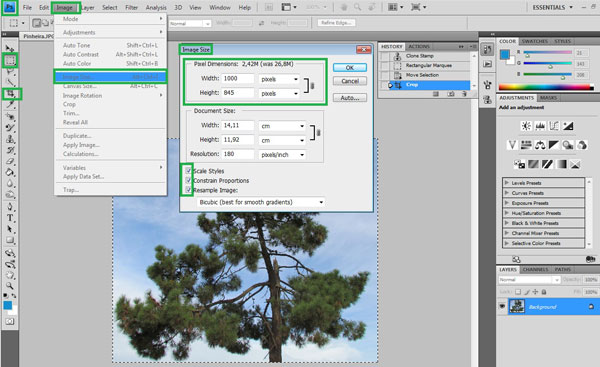This screenshot has height=367, width=600.
Task: Open the Filter menu
Action: pos(131,7)
